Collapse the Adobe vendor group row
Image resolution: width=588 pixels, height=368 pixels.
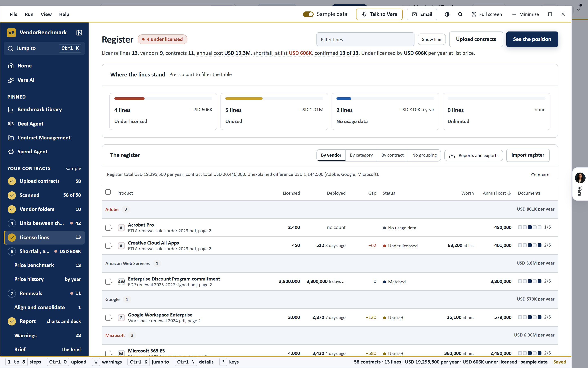(330, 209)
